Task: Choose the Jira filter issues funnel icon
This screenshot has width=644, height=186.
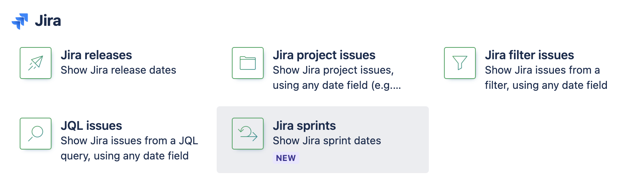Action: (460, 63)
